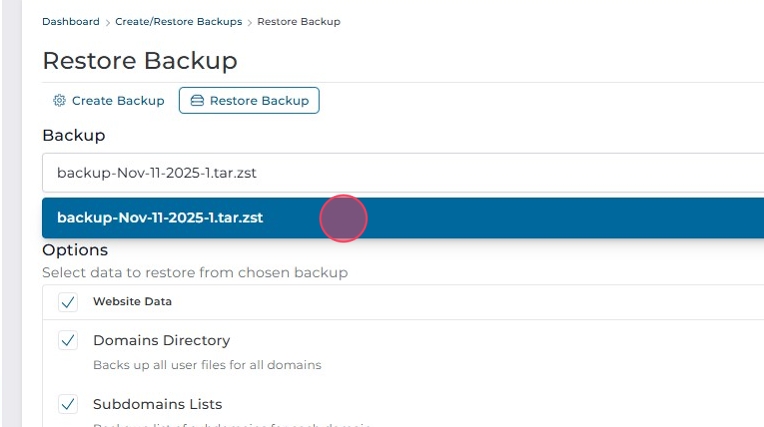This screenshot has height=427, width=764.
Task: Open the Backup file selection box
Action: click(400, 173)
